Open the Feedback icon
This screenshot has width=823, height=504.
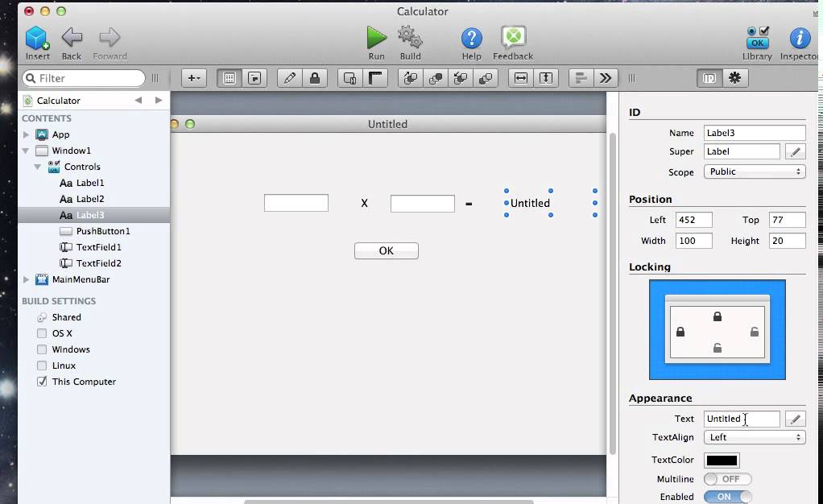click(x=513, y=37)
